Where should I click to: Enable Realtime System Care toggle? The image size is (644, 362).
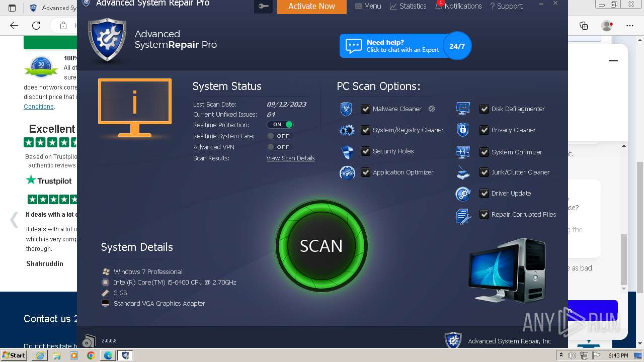tap(280, 136)
